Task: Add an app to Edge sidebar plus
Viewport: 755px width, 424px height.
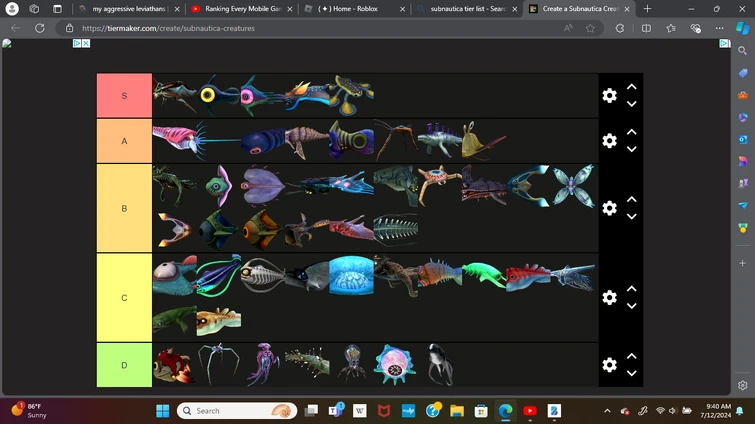Action: click(742, 263)
